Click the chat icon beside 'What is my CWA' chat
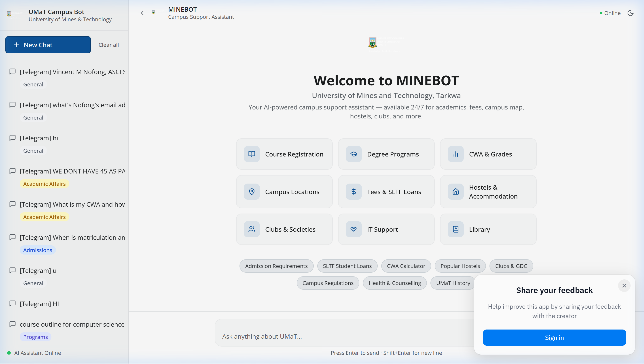 point(13,204)
